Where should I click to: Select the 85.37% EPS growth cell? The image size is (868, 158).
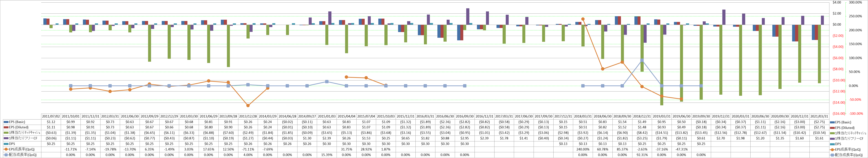(x=622, y=149)
